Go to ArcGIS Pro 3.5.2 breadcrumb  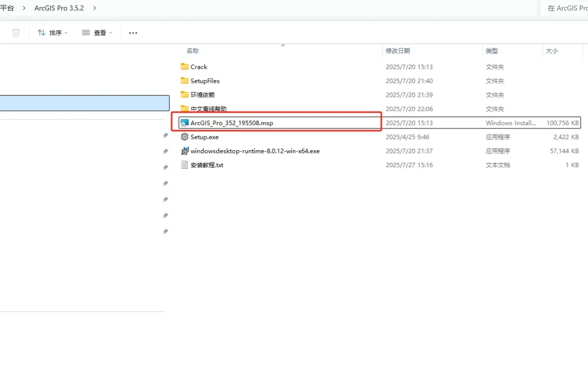click(59, 8)
